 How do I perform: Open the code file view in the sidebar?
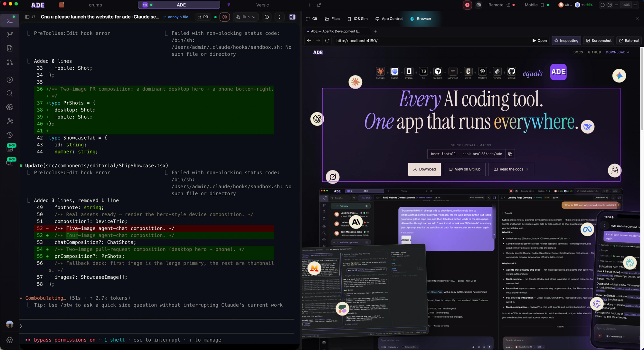(10, 48)
